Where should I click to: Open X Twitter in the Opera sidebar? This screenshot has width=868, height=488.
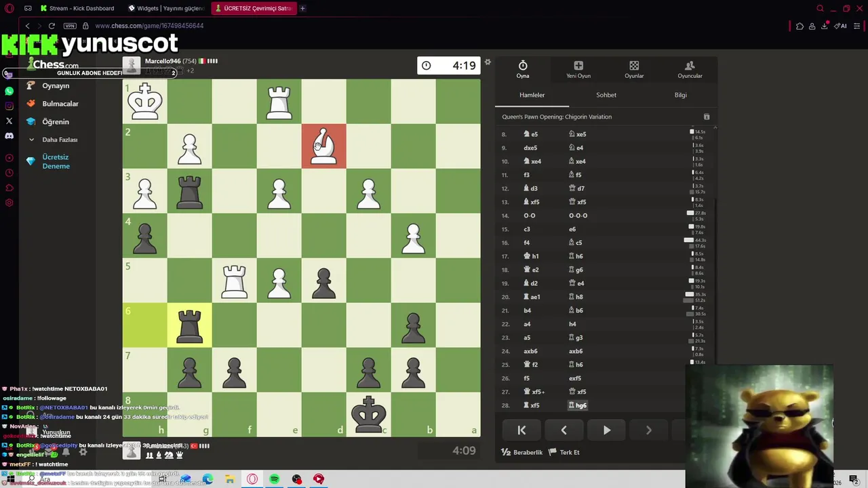[x=9, y=121]
